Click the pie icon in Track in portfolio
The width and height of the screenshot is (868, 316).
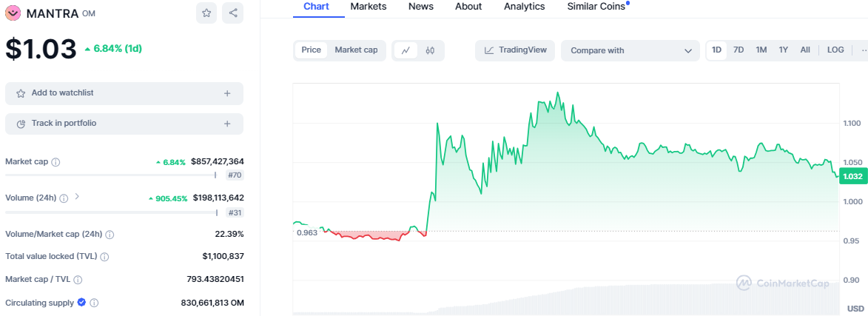point(21,124)
